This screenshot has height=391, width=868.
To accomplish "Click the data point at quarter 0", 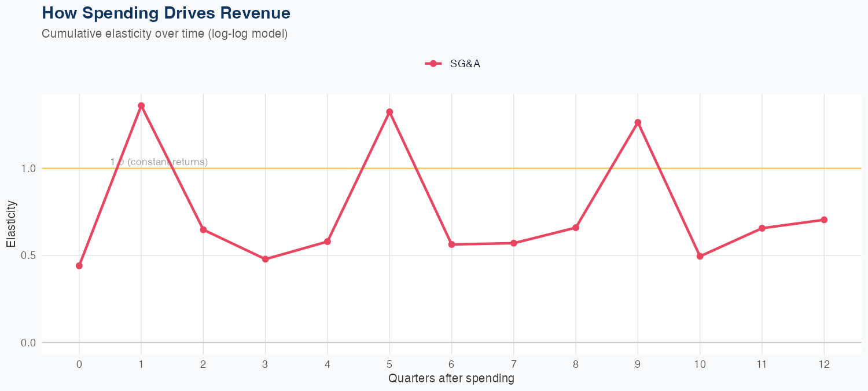I will coord(79,266).
